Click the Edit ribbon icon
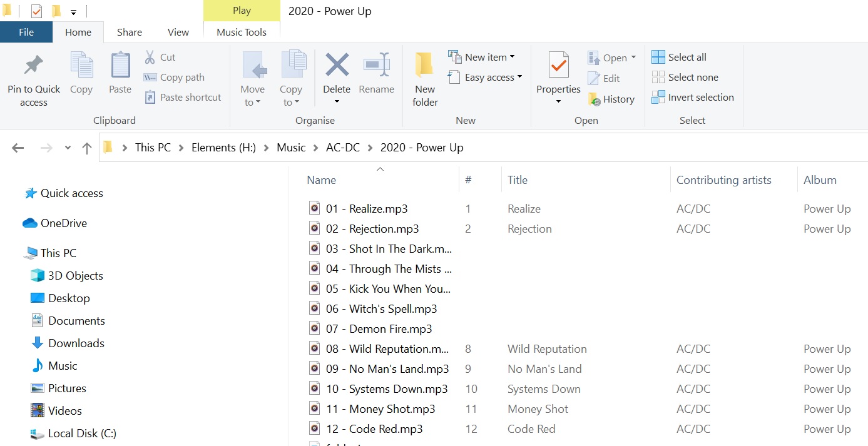 coord(594,79)
